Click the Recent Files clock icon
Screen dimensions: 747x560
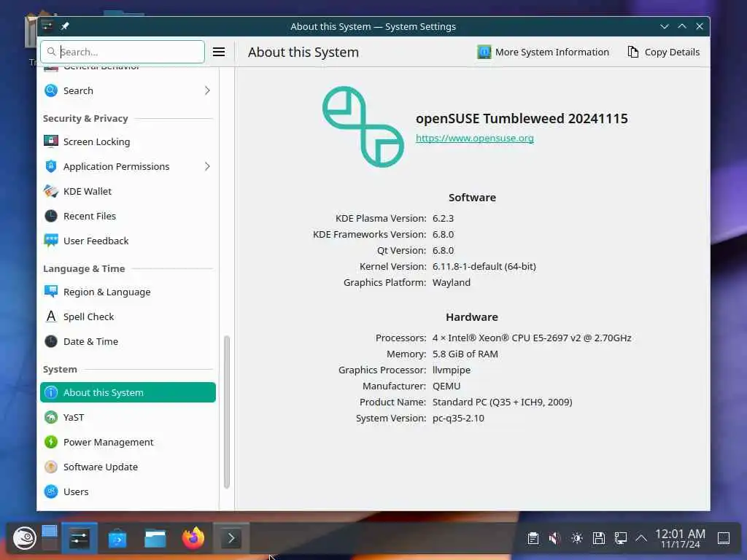coord(51,216)
